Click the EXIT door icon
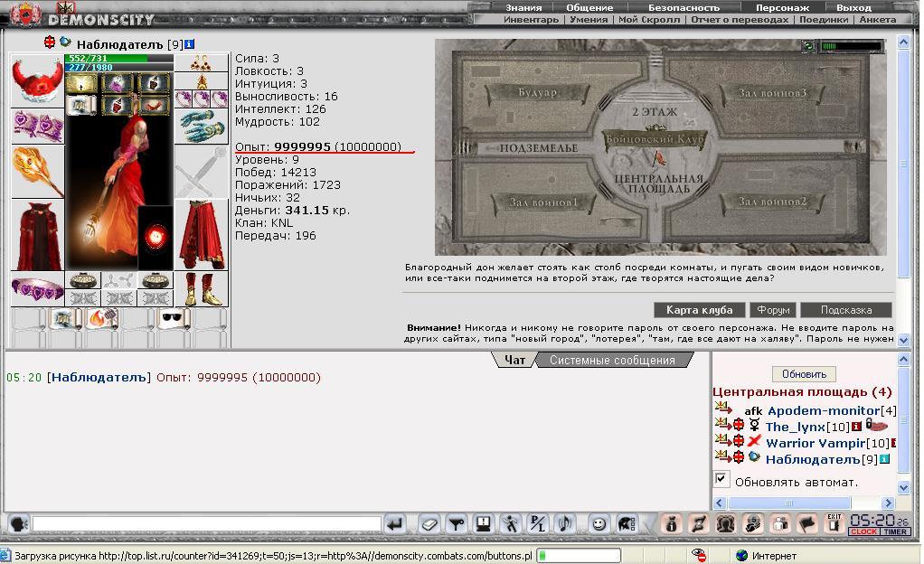This screenshot has height=564, width=924. [834, 522]
